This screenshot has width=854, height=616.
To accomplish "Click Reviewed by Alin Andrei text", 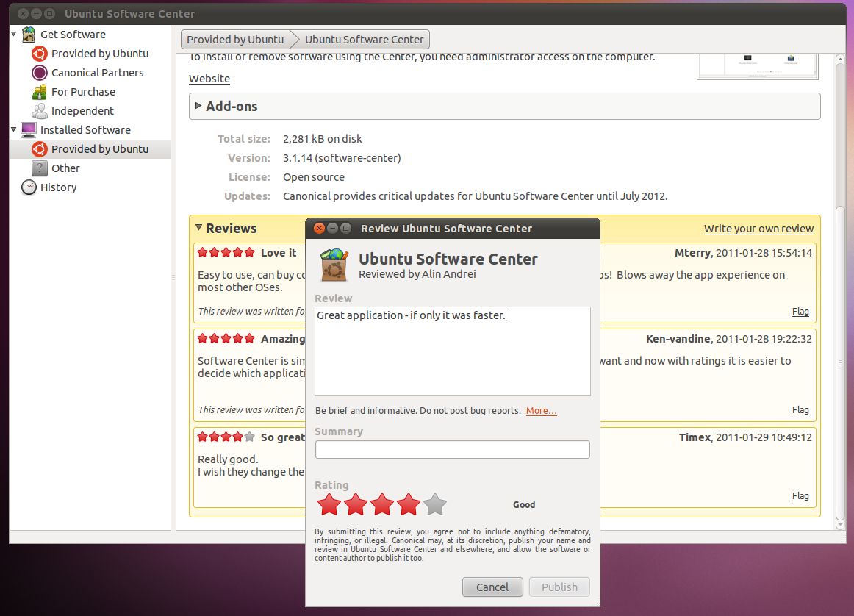I will point(417,274).
